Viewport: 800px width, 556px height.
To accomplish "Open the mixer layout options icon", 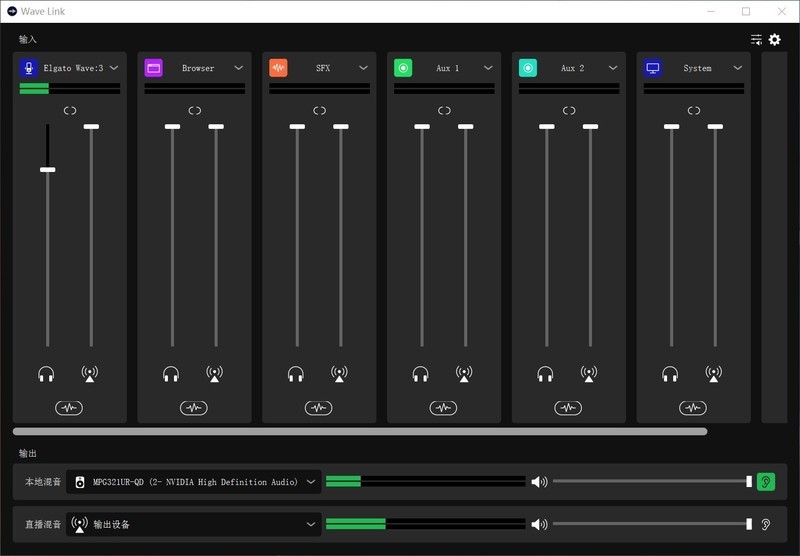I will pyautogui.click(x=756, y=40).
